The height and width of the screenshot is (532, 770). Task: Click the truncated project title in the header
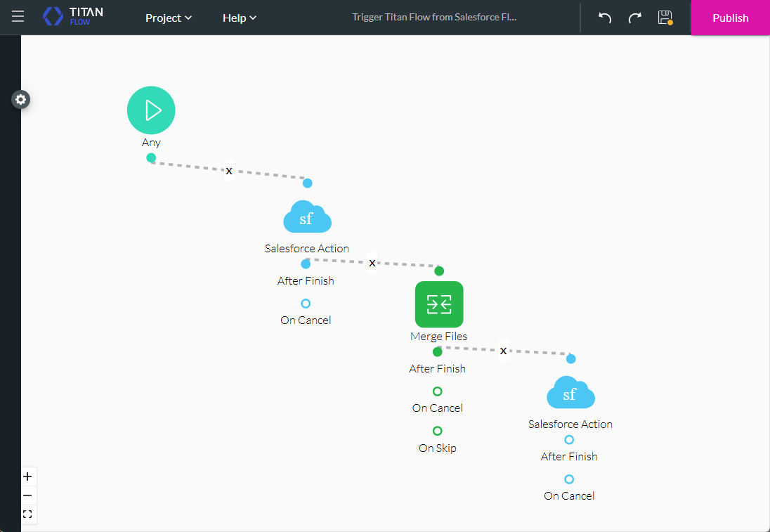point(434,17)
